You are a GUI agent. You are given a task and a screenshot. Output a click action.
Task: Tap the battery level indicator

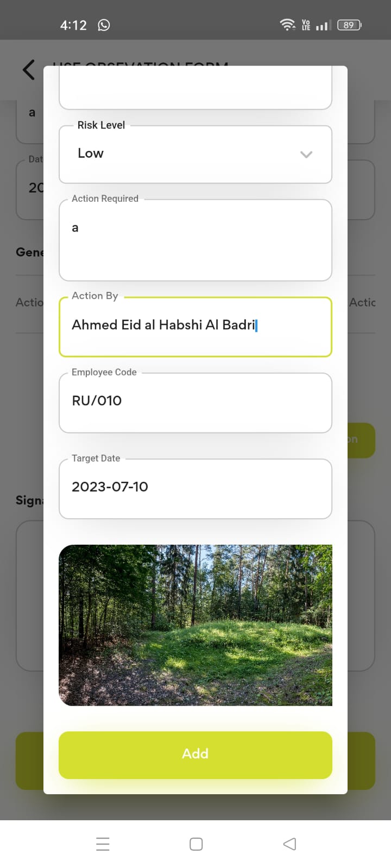click(349, 25)
